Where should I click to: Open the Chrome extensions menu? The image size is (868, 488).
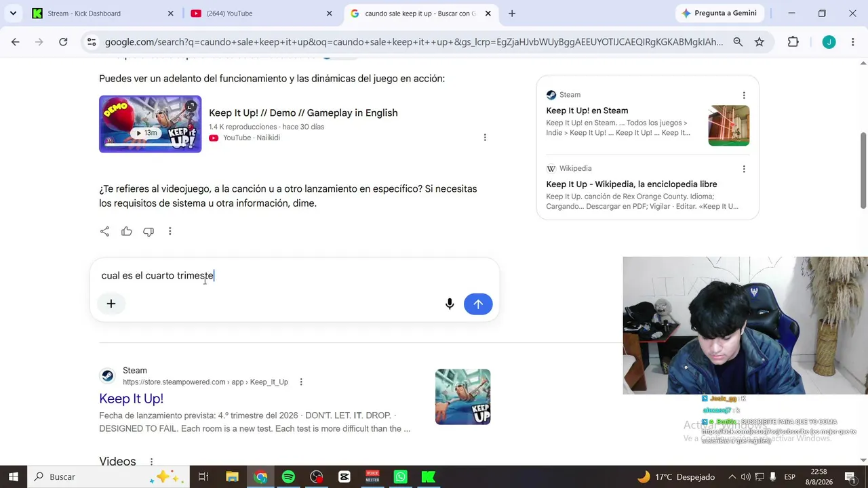793,42
